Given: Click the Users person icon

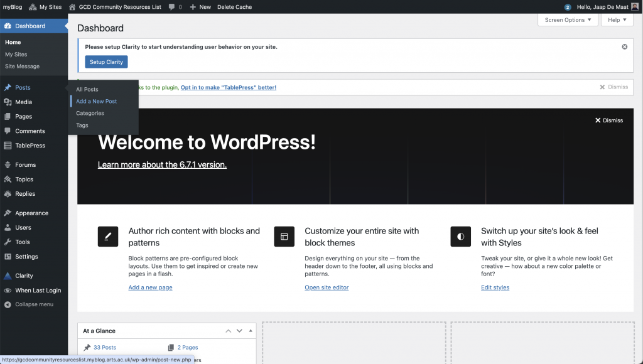Looking at the screenshot, I should 8,227.
